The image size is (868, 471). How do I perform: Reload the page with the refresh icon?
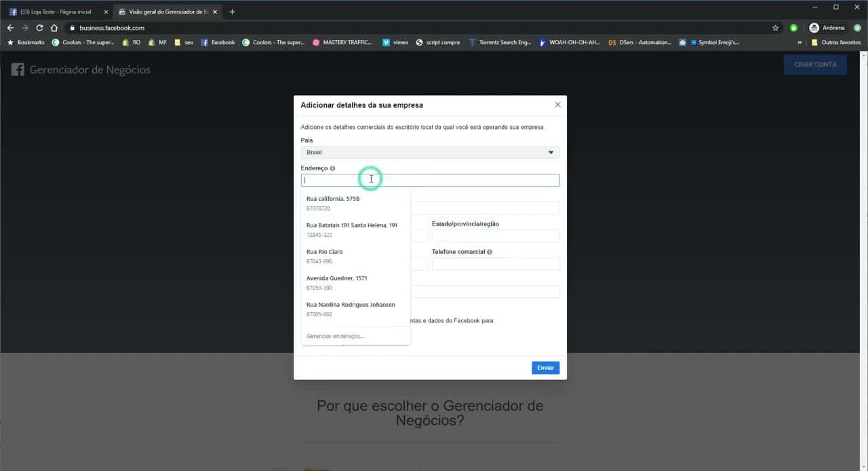coord(39,28)
